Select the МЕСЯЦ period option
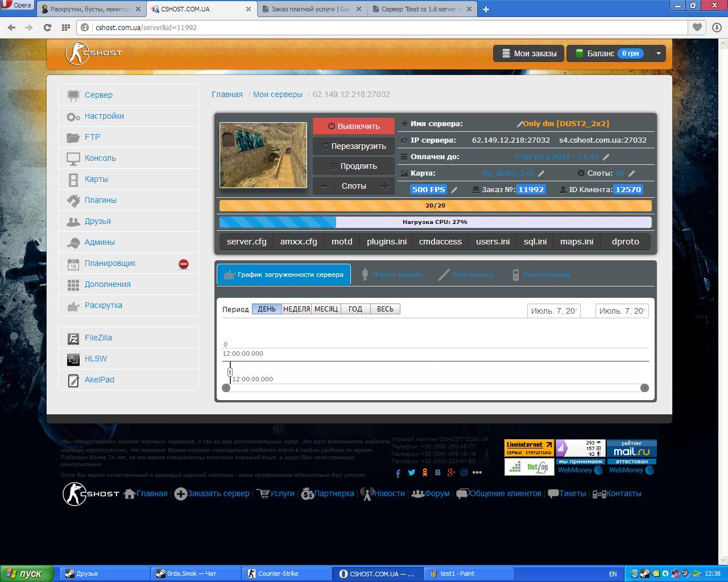This screenshot has height=582, width=728. [x=326, y=309]
